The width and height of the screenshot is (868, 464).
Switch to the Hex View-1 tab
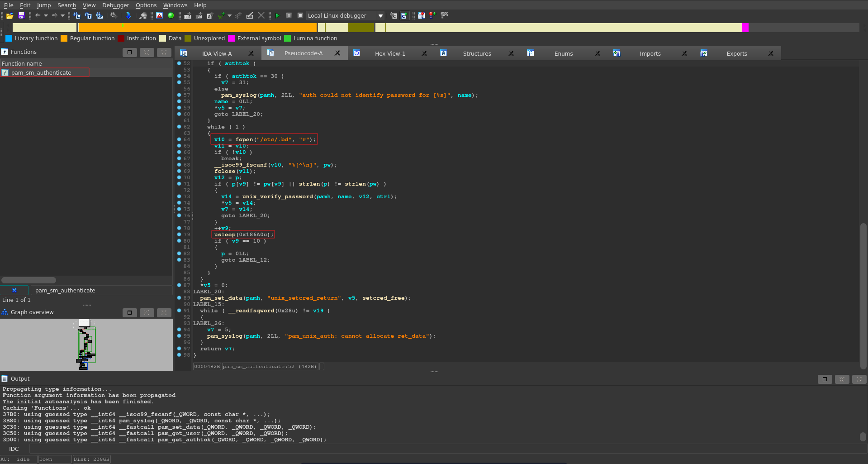point(389,53)
